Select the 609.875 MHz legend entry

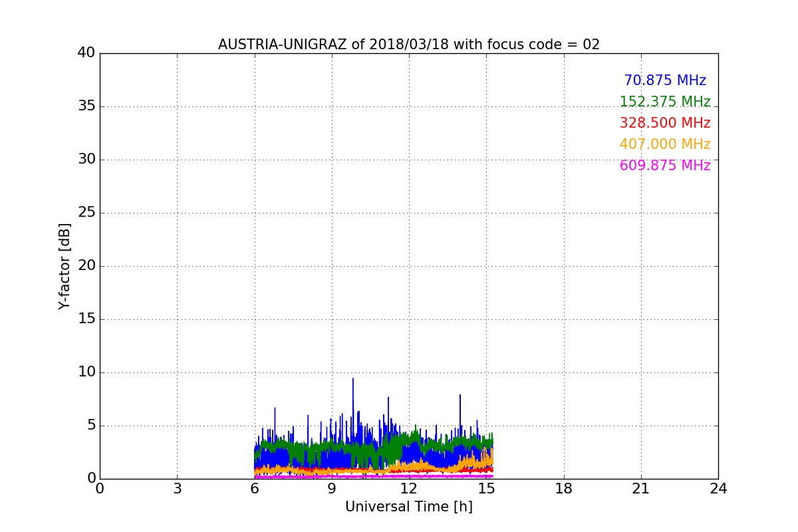665,166
